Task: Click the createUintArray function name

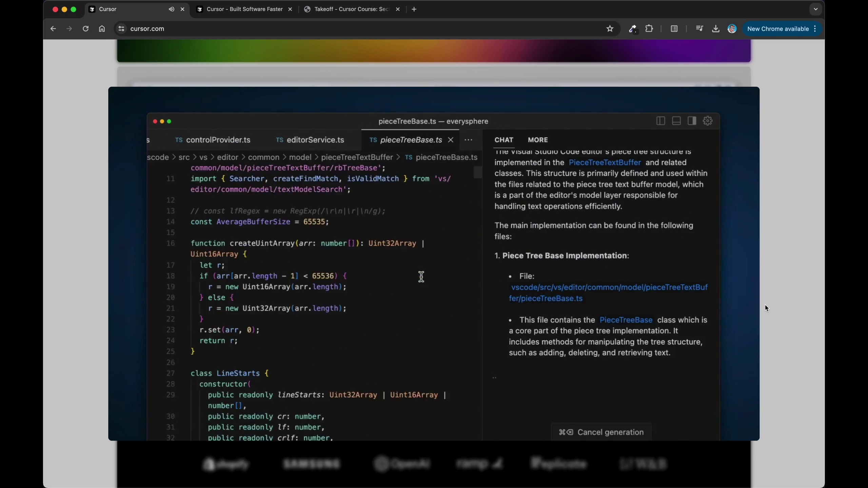Action: 262,243
